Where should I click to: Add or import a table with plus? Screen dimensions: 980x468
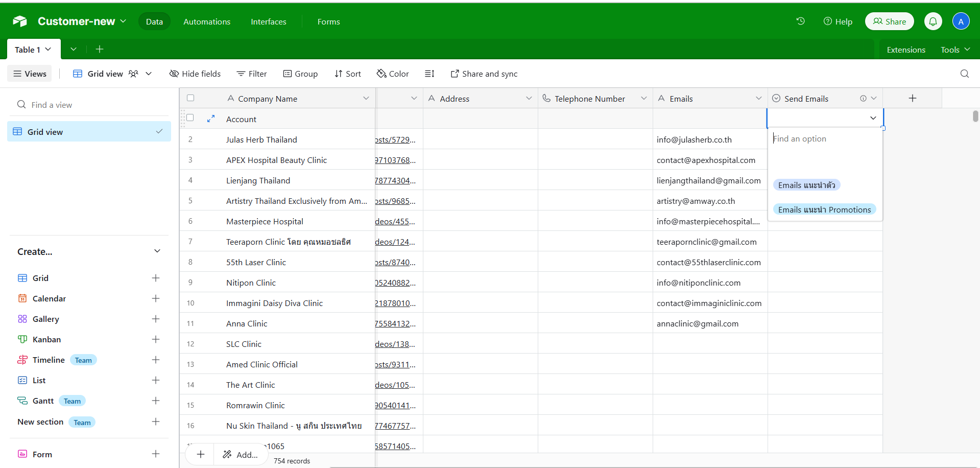point(100,49)
